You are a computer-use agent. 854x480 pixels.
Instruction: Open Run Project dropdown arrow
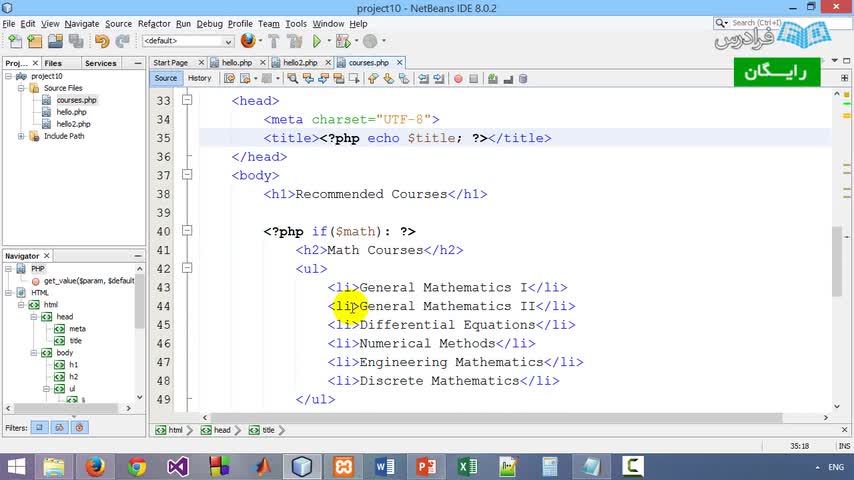click(x=329, y=41)
